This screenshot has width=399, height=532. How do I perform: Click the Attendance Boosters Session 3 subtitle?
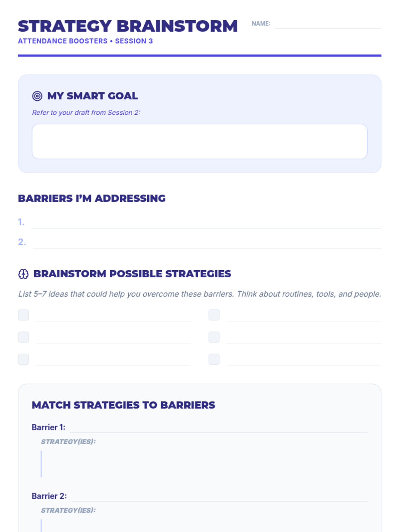coord(85,41)
